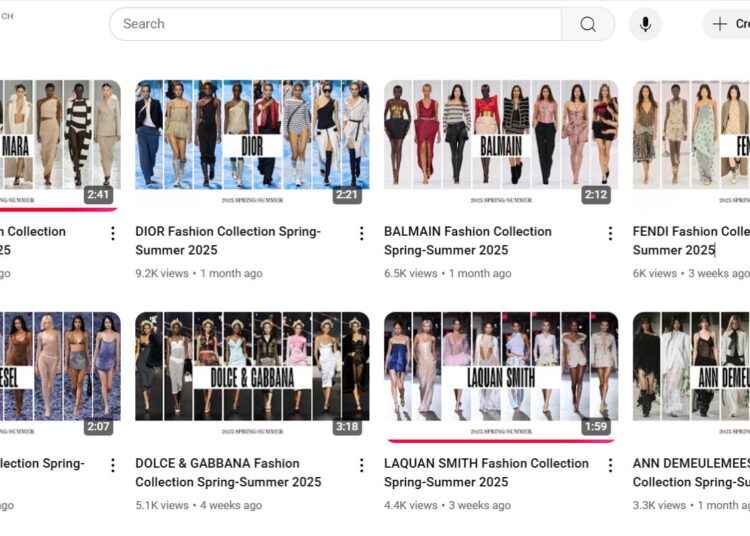Click '9.2K views • 1 month ago' text
Viewport: 750px width, 536px height.
(x=199, y=273)
